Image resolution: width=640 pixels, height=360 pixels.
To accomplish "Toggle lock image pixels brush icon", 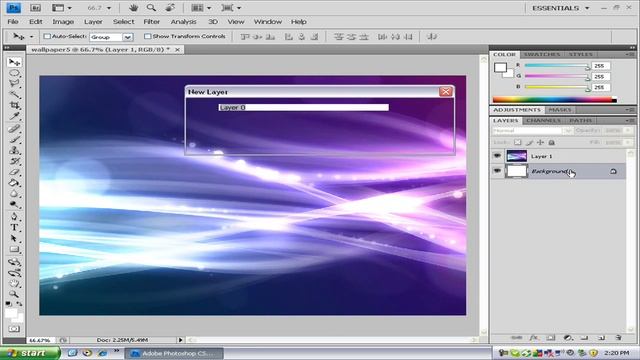I will (529, 142).
